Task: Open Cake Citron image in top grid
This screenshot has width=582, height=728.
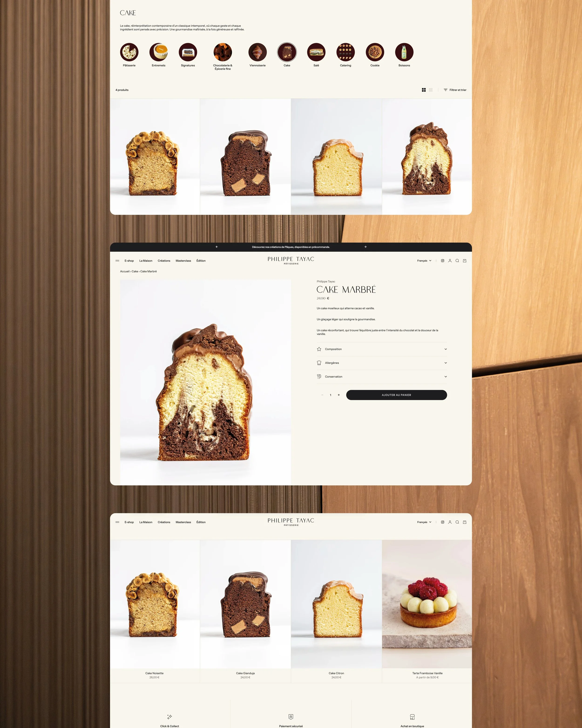Action: pyautogui.click(x=336, y=156)
